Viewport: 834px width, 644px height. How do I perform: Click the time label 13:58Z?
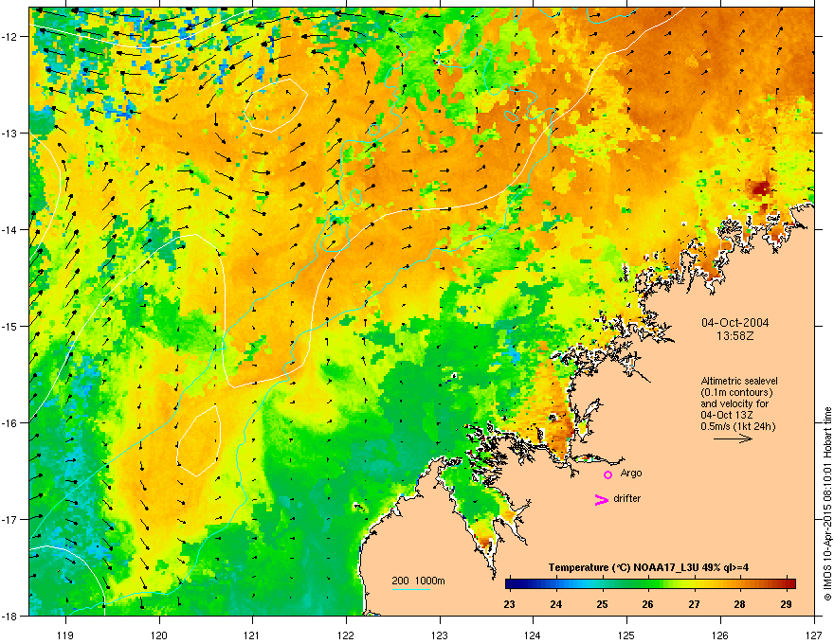click(735, 336)
